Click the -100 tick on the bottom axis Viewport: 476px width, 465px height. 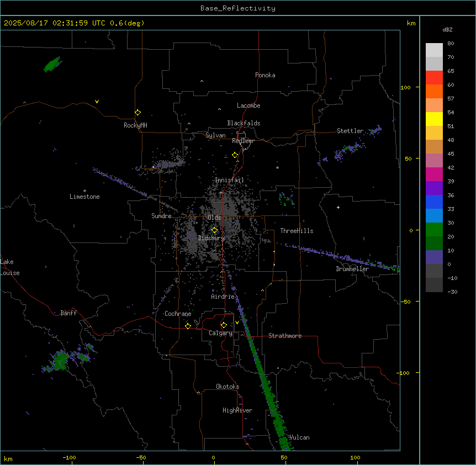coord(69,457)
